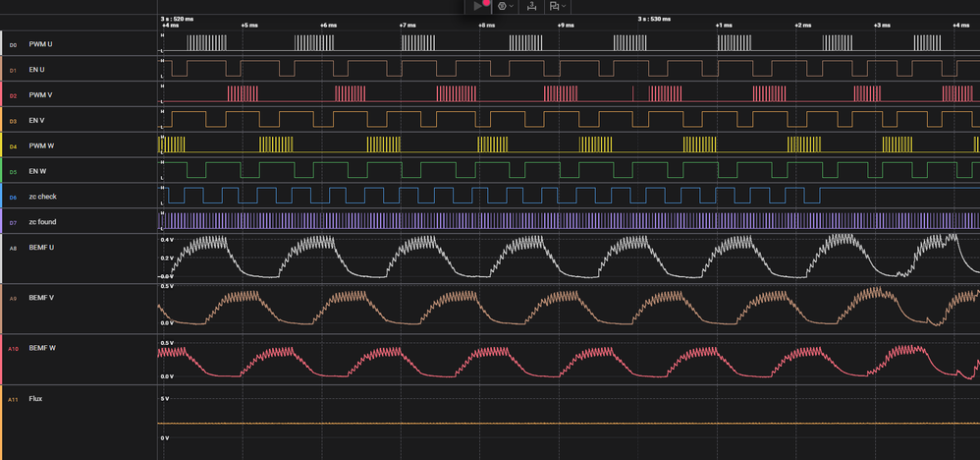Viewport: 980px width, 460px height.
Task: Select the PWM U channel label
Action: (40, 44)
